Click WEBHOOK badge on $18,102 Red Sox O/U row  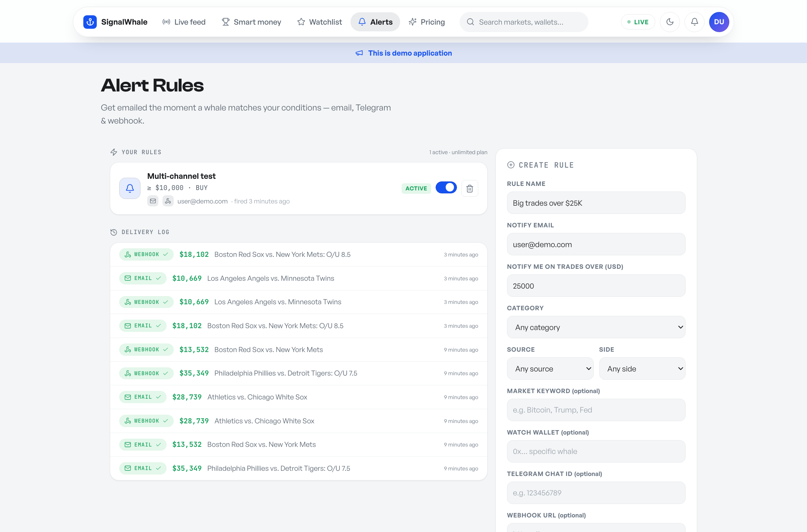click(x=146, y=255)
